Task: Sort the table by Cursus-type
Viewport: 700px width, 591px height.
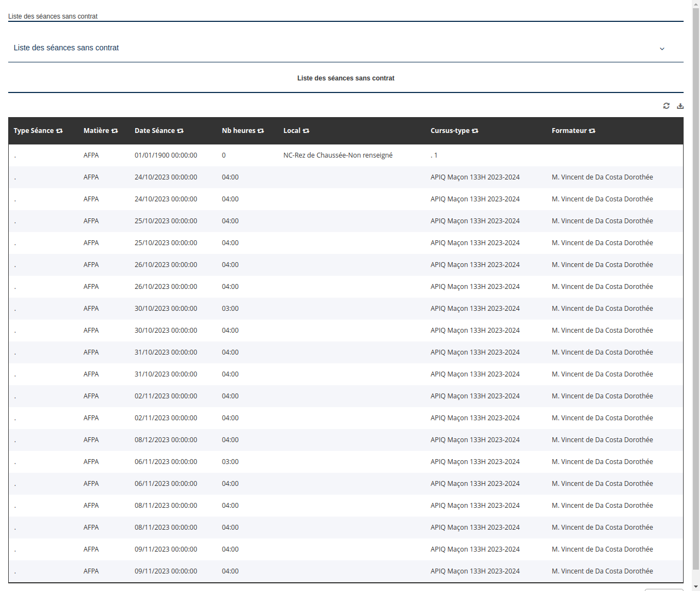Action: point(475,130)
